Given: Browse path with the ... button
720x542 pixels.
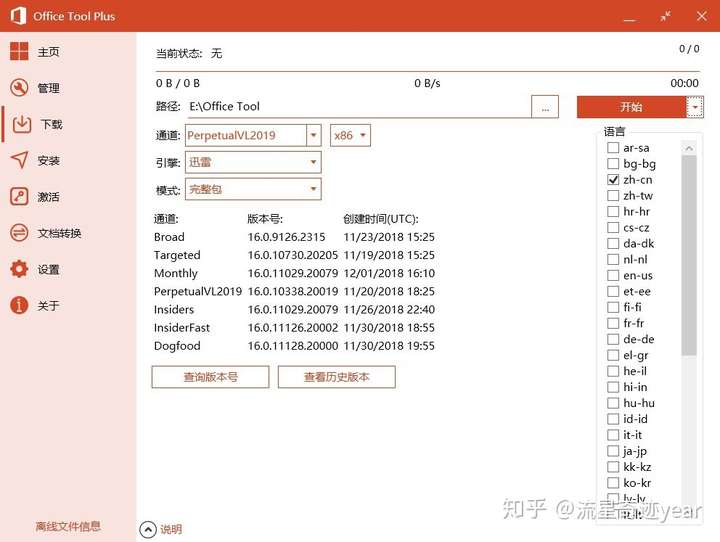Looking at the screenshot, I should tap(545, 107).
